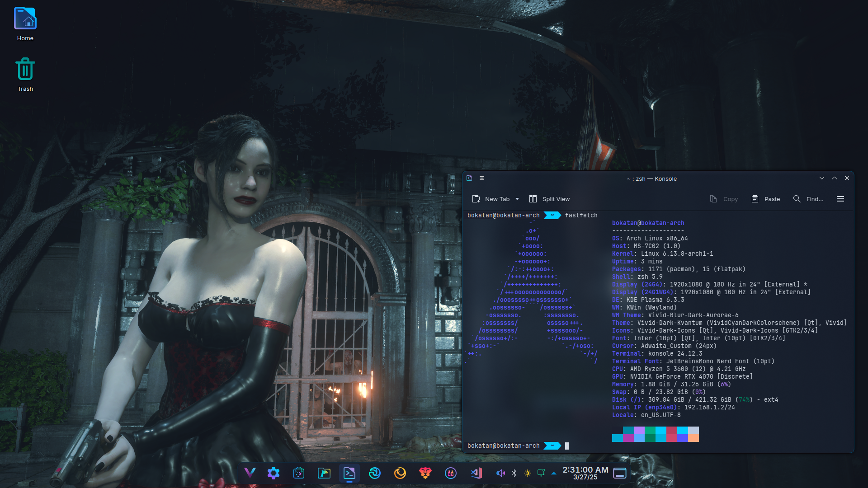Click Split View in the Konsole toolbar
This screenshot has height=488, width=868.
coord(549,199)
